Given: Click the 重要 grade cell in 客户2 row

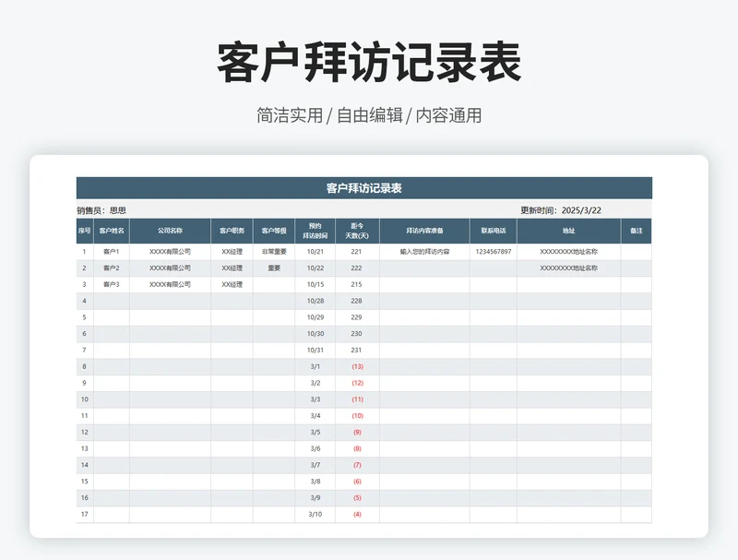Looking at the screenshot, I should (x=274, y=268).
